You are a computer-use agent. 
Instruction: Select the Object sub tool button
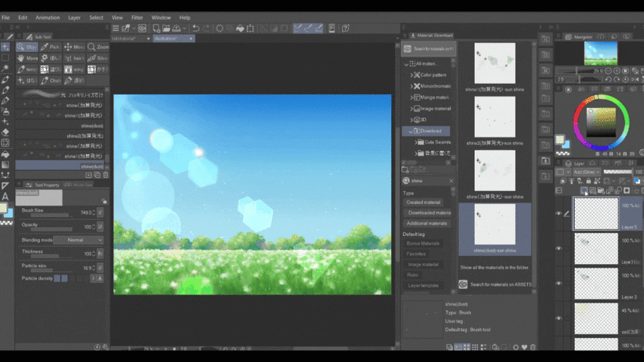tap(27, 47)
